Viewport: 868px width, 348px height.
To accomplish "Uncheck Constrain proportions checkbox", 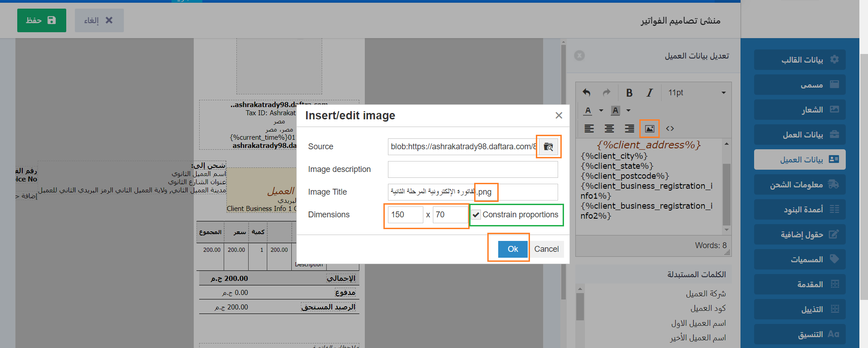I will click(476, 215).
